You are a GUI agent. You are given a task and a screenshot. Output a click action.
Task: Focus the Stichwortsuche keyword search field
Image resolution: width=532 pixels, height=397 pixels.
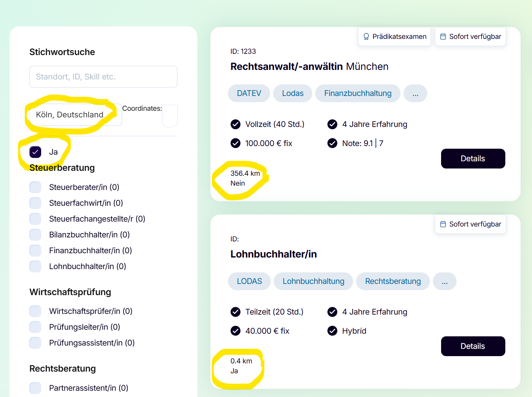click(x=103, y=77)
